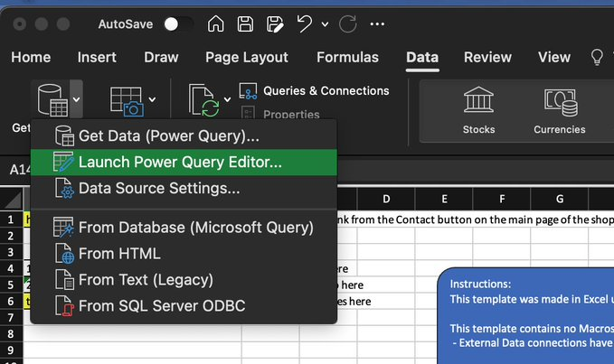This screenshot has height=364, width=614.
Task: Select column D header
Action: point(386,199)
